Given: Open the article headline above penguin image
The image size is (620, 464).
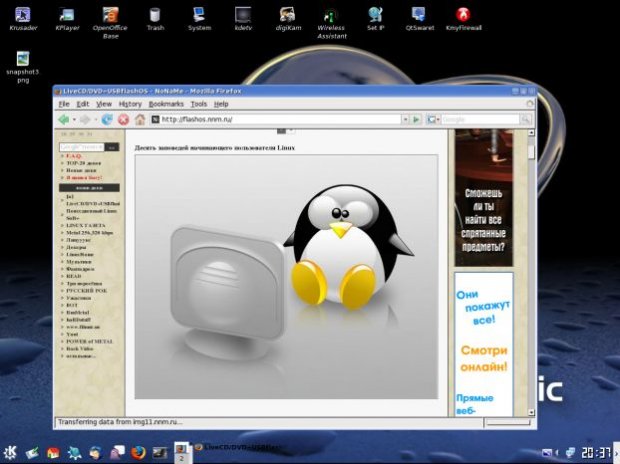Looking at the screenshot, I should [215, 148].
